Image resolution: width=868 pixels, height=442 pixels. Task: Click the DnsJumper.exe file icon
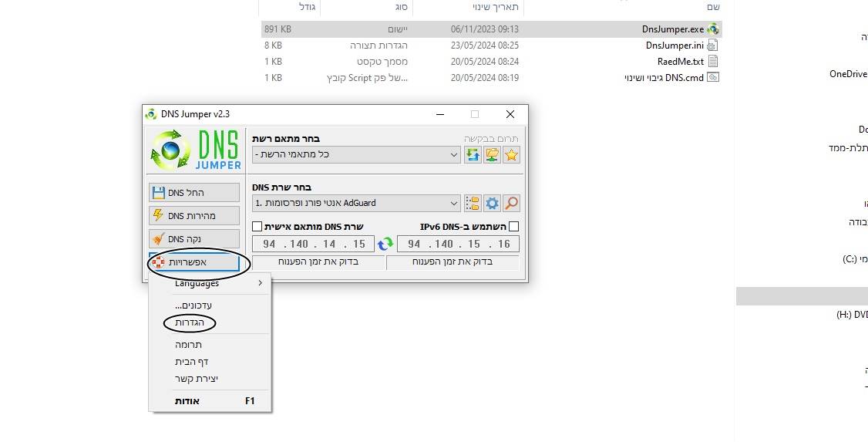(713, 29)
